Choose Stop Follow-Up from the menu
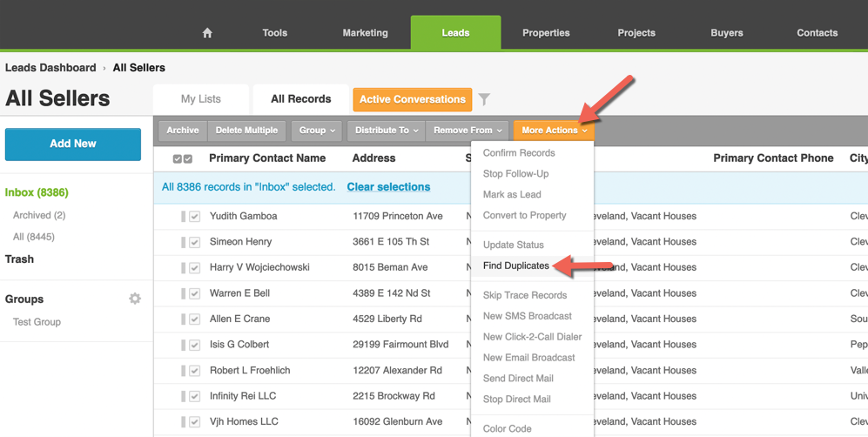The width and height of the screenshot is (868, 437). click(x=515, y=174)
